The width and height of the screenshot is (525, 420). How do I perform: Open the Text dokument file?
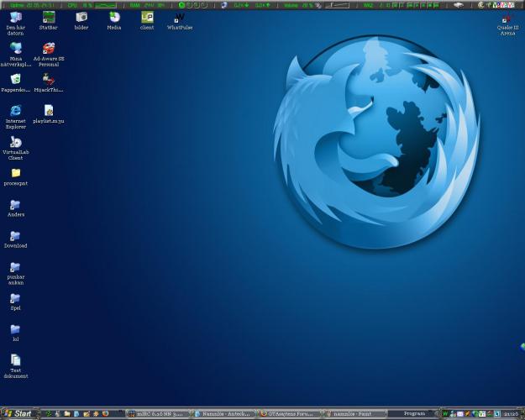[15, 361]
